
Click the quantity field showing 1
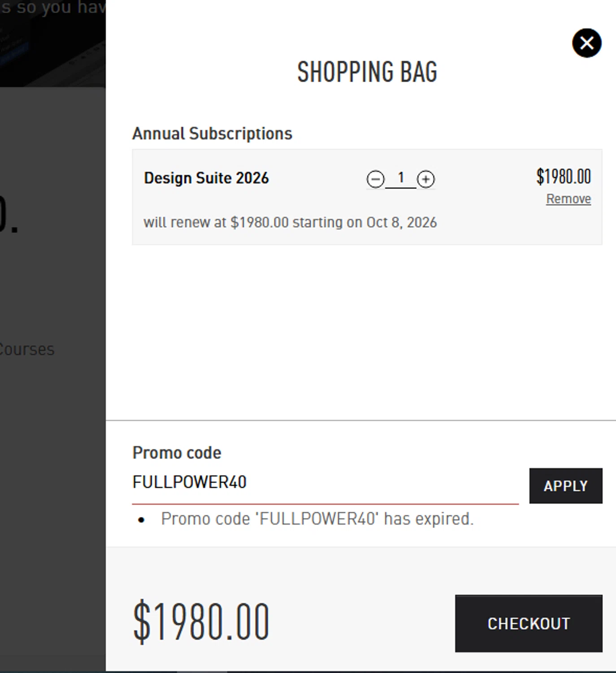401,178
